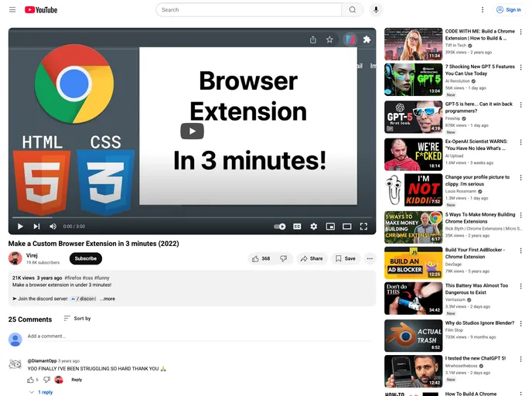Open Why do Studios Ignore Blender thumbnail
This screenshot has width=532, height=396.
coord(413,336)
